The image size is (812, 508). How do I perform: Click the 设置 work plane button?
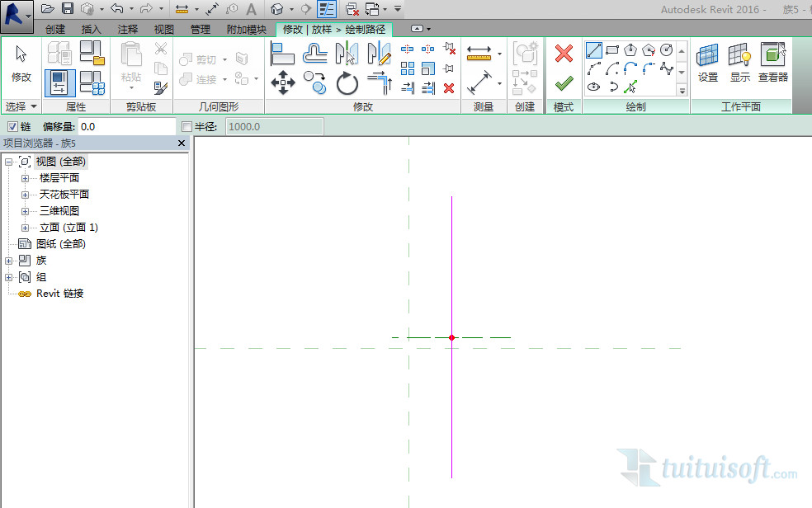708,63
